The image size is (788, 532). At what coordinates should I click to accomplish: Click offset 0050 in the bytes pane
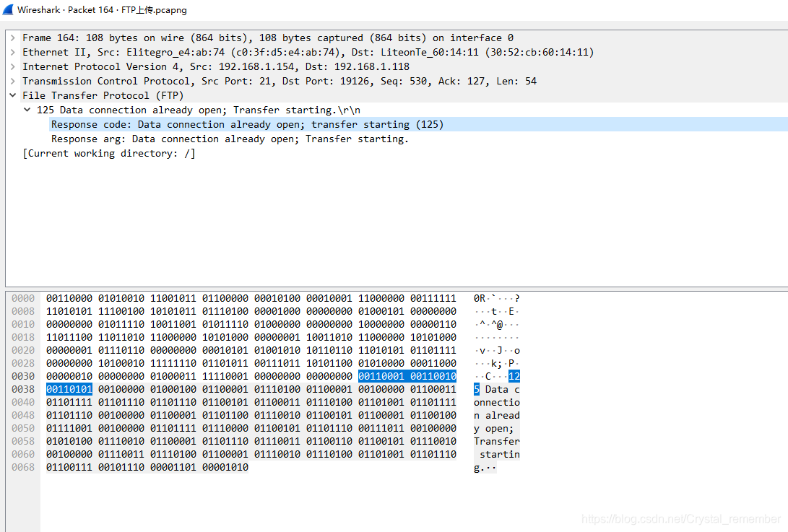(23, 429)
